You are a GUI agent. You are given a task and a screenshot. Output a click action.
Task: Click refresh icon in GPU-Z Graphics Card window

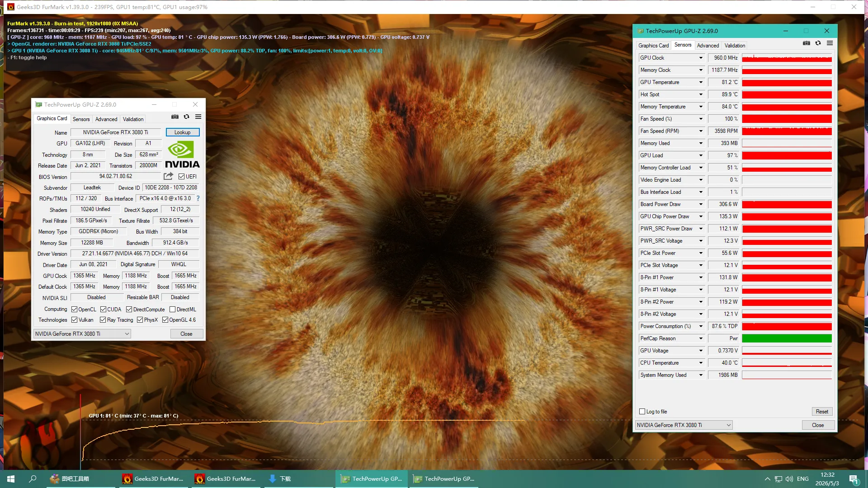(186, 117)
